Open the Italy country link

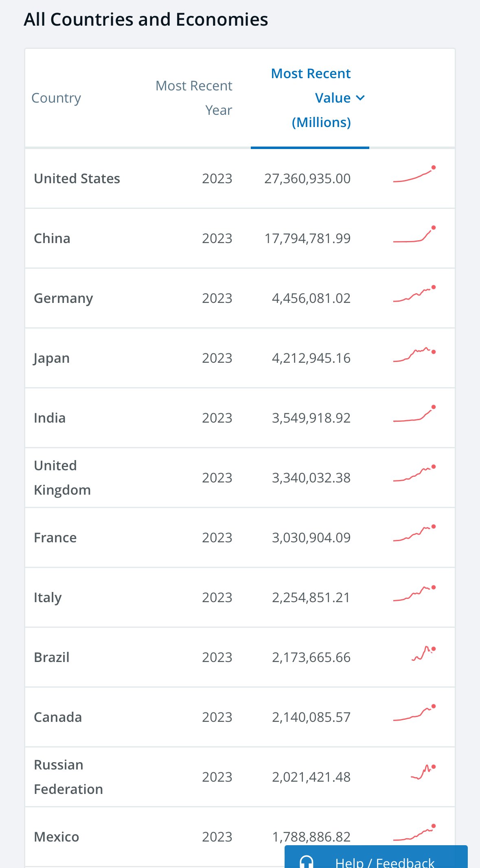(48, 598)
